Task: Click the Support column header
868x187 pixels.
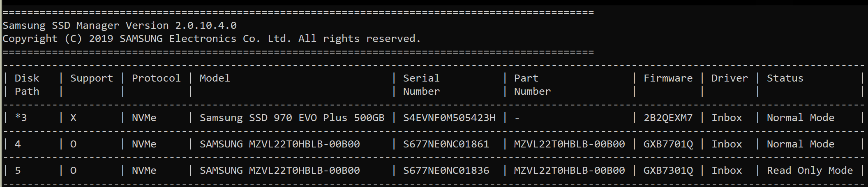Action: coord(91,78)
